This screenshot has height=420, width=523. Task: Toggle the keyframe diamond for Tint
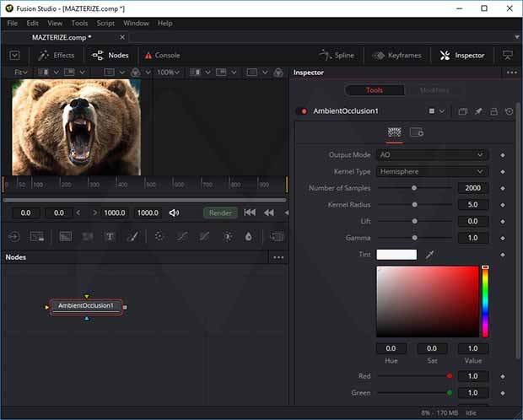503,255
